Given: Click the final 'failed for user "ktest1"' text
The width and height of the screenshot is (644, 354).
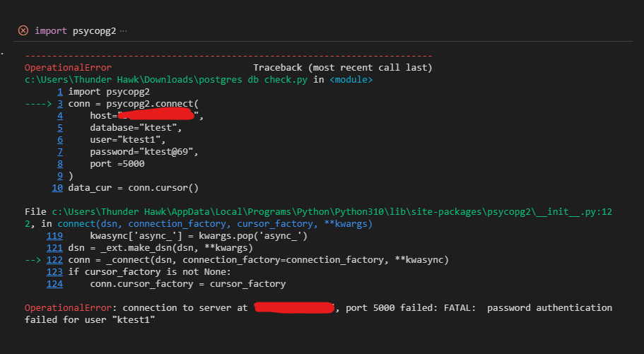Looking at the screenshot, I should 90,320.
